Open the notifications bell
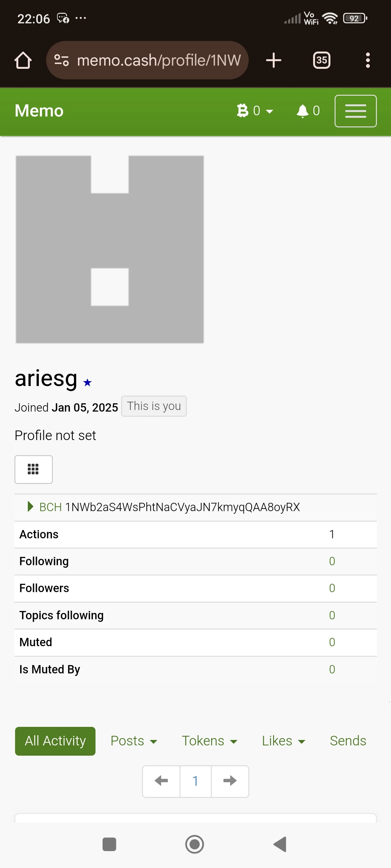The height and width of the screenshot is (868, 391). click(308, 111)
